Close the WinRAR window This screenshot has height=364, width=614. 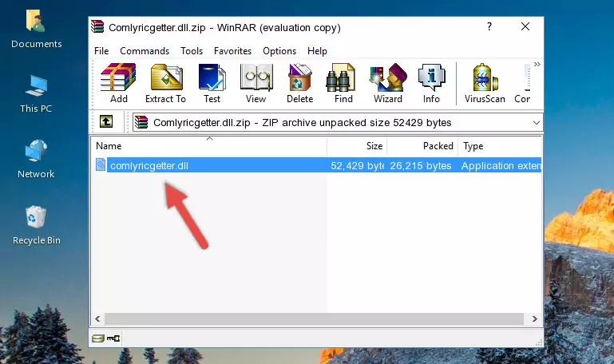[525, 26]
